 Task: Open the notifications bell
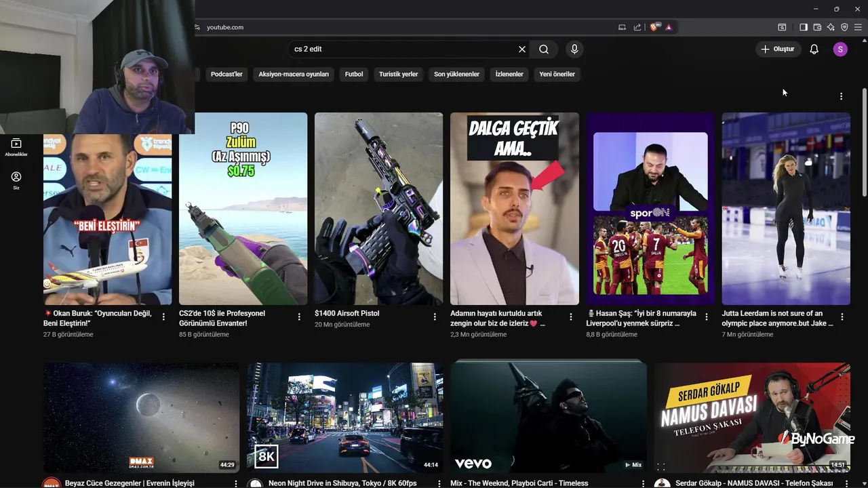coord(814,49)
